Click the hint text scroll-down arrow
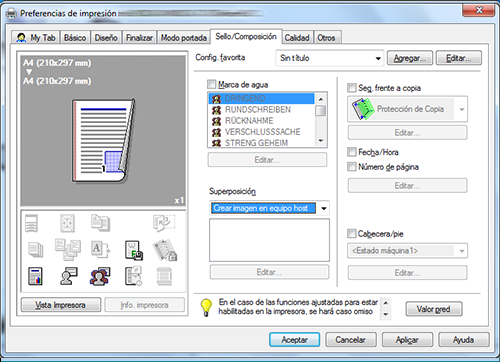This screenshot has height=362, width=500. coord(386,314)
